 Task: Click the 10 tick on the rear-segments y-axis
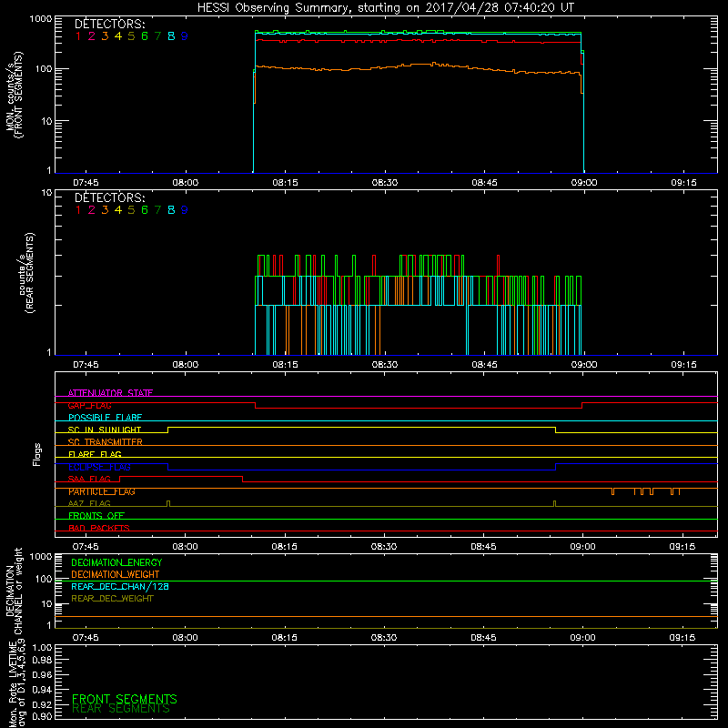point(47,193)
